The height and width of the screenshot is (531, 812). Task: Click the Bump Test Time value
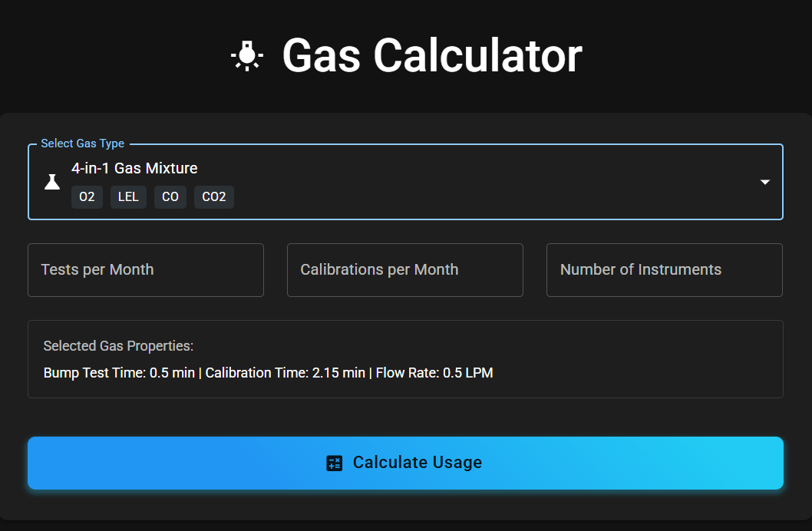point(119,372)
